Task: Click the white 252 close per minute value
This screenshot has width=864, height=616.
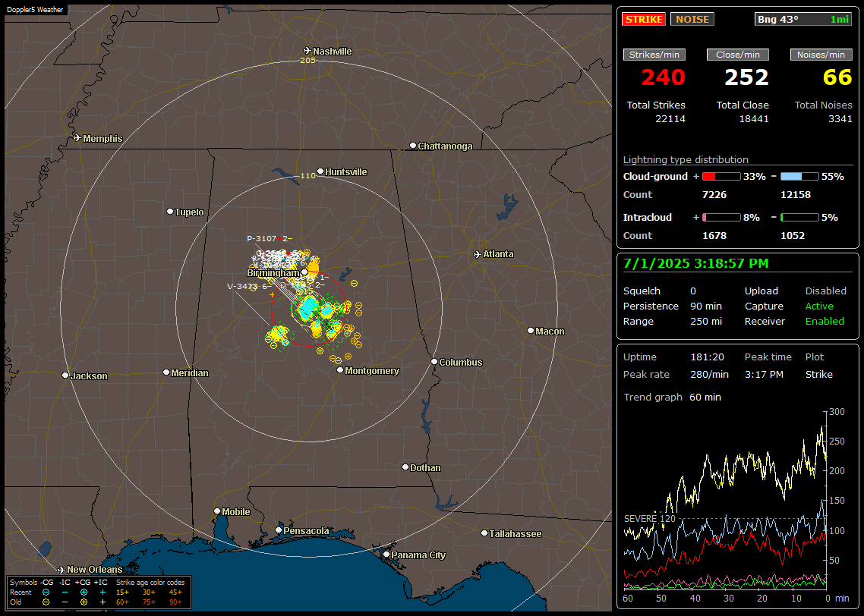Action: coord(746,77)
